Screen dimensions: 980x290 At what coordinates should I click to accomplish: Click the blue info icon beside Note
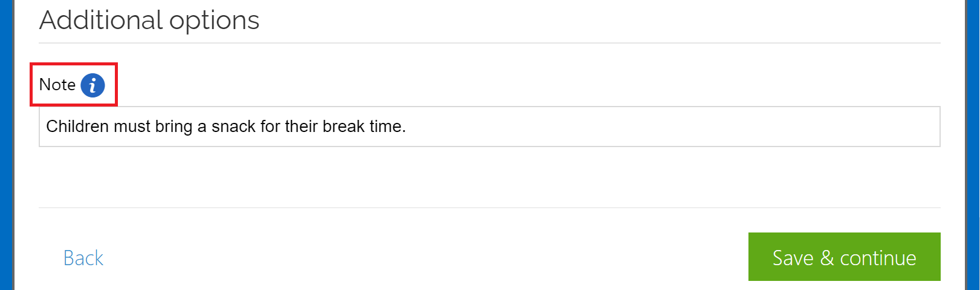click(x=92, y=85)
